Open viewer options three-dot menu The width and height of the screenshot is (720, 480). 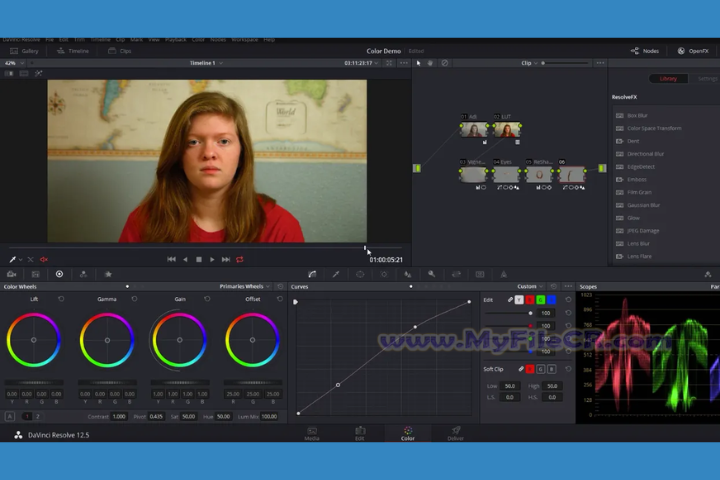click(404, 63)
